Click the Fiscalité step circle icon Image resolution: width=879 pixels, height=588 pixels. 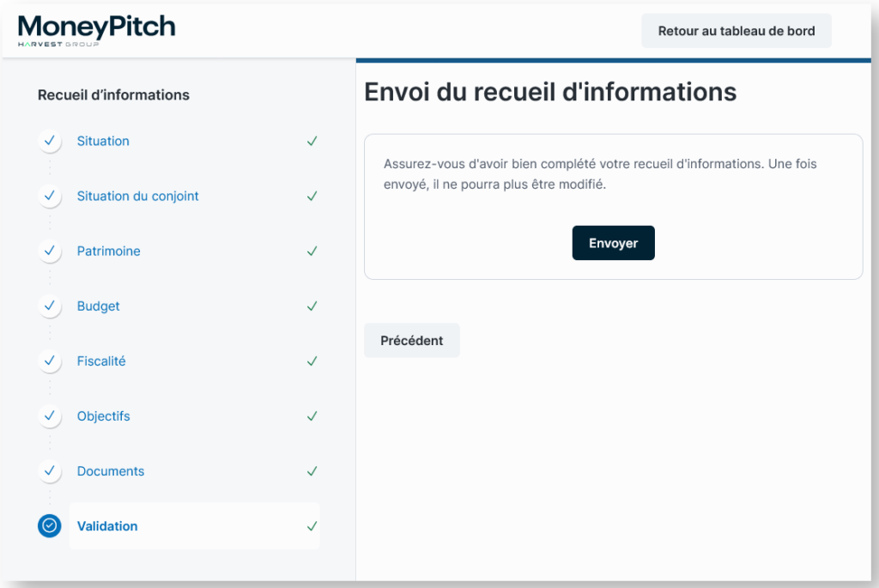coord(50,361)
